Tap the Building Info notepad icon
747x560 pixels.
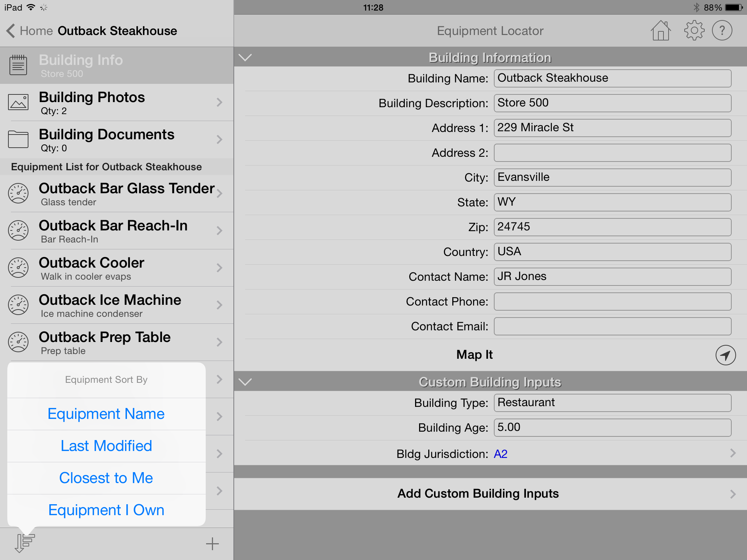(18, 65)
